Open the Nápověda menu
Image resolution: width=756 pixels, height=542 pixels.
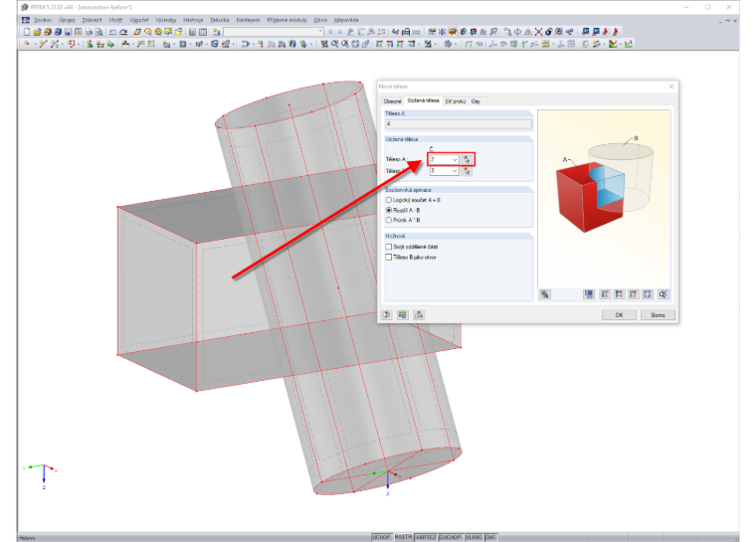[x=346, y=20]
